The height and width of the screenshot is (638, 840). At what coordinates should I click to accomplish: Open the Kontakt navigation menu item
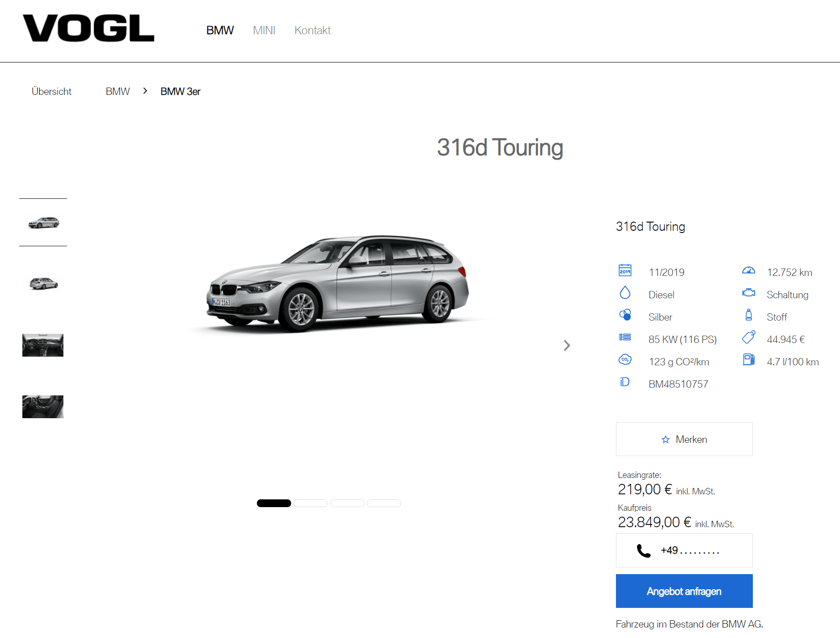click(x=313, y=31)
